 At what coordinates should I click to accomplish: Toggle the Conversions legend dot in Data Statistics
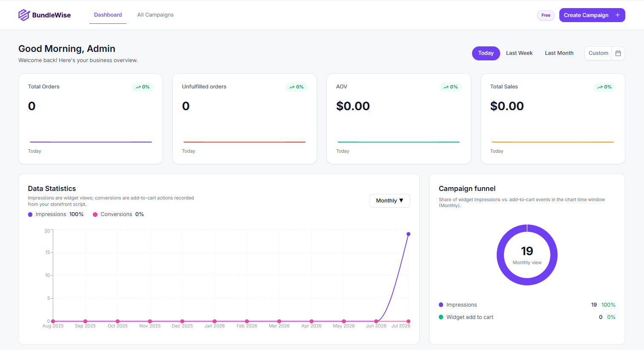95,214
